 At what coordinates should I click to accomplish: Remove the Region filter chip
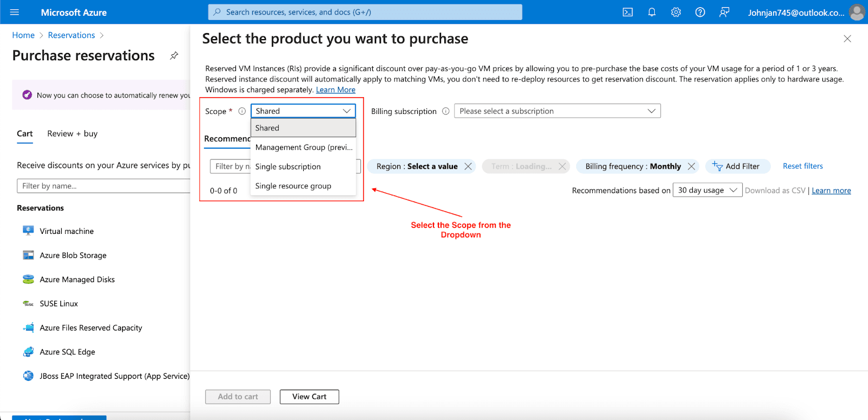coord(468,166)
